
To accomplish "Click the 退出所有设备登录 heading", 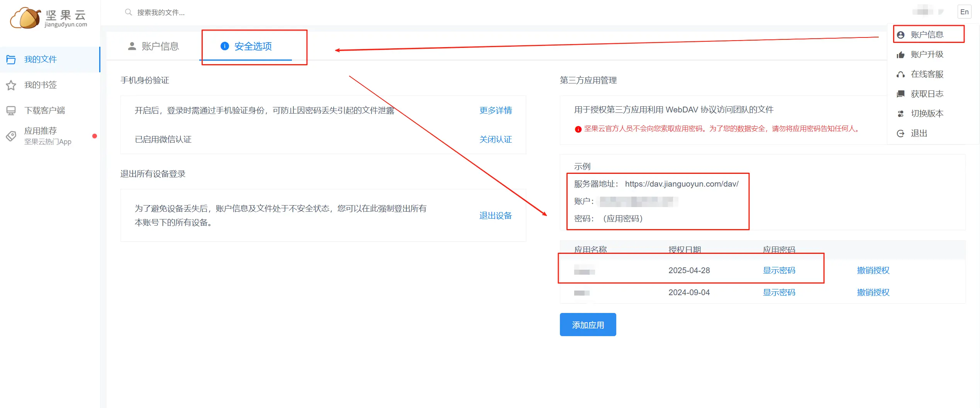I will [x=153, y=174].
